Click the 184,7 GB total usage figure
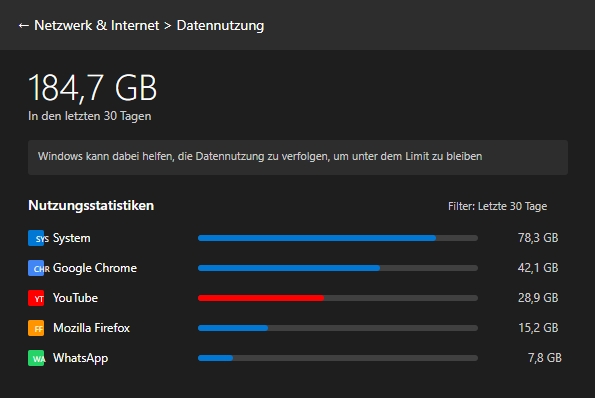Image resolution: width=595 pixels, height=398 pixels. [x=93, y=88]
